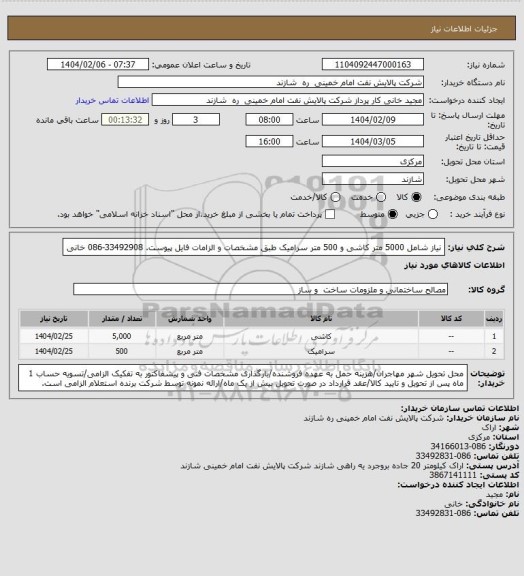Click the اطلاعات کالاهای مورد نیاز heading
This screenshot has height=576, width=524.
click(x=454, y=265)
